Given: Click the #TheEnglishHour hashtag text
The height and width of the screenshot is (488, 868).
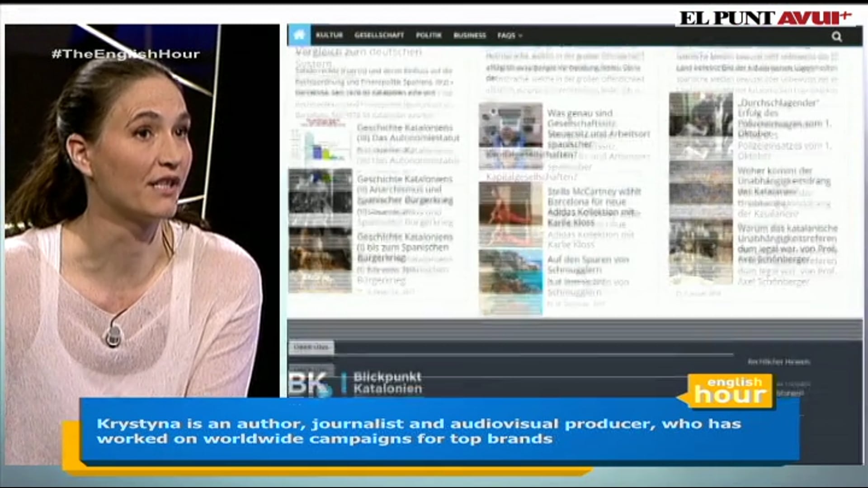Looking at the screenshot, I should 126,54.
